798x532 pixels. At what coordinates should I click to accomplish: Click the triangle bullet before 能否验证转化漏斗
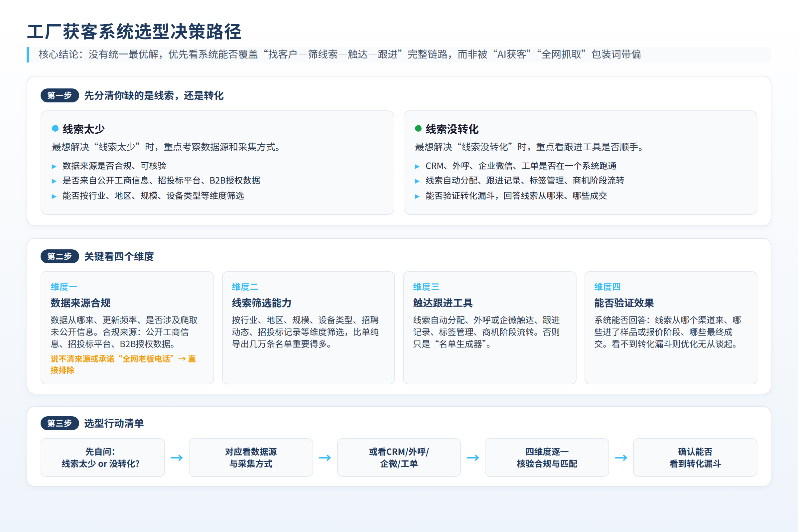417,196
